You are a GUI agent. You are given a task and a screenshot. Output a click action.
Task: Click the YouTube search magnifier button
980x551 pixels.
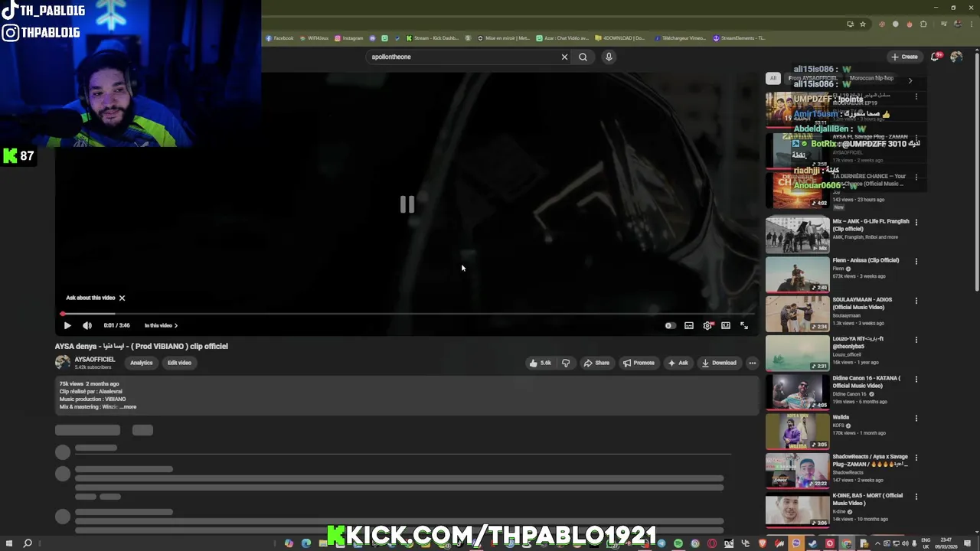click(x=583, y=57)
